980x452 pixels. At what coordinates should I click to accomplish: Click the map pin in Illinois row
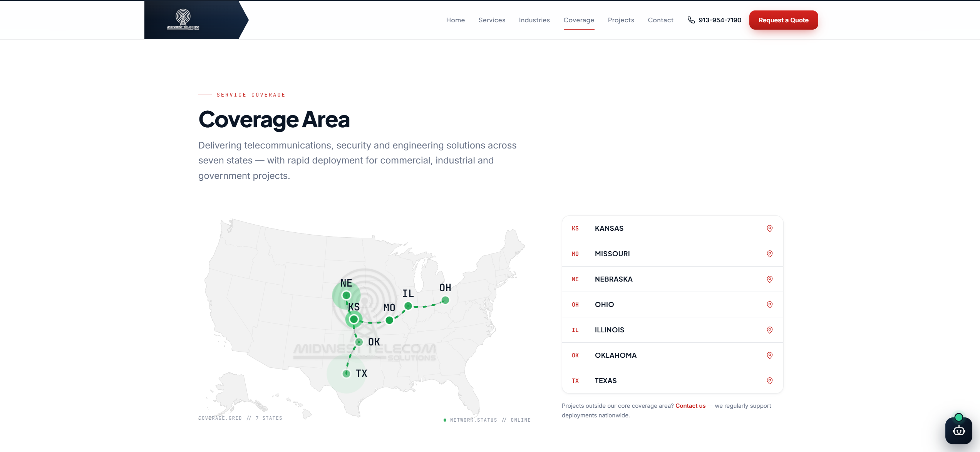coord(769,330)
